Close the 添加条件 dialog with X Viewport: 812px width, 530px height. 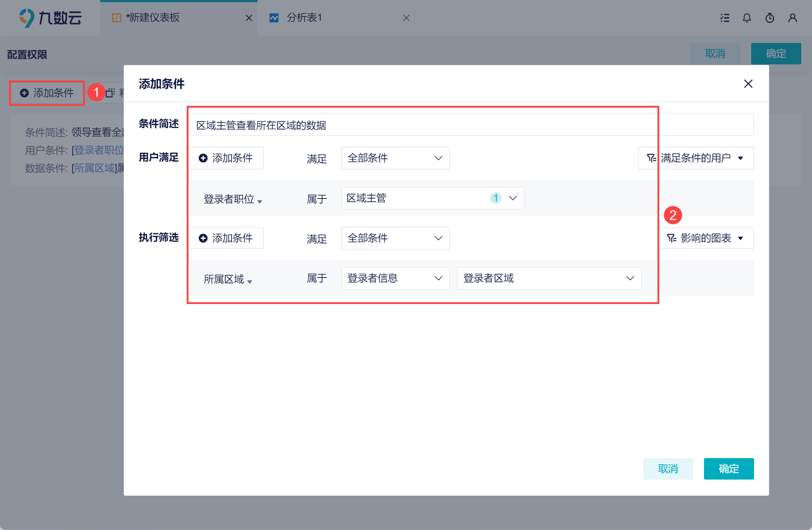pos(748,84)
